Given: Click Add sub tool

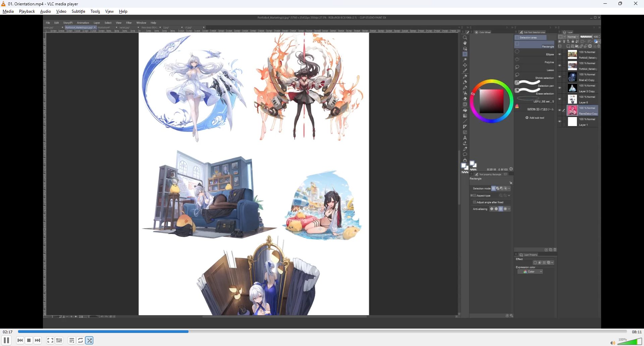Looking at the screenshot, I should tap(535, 118).
